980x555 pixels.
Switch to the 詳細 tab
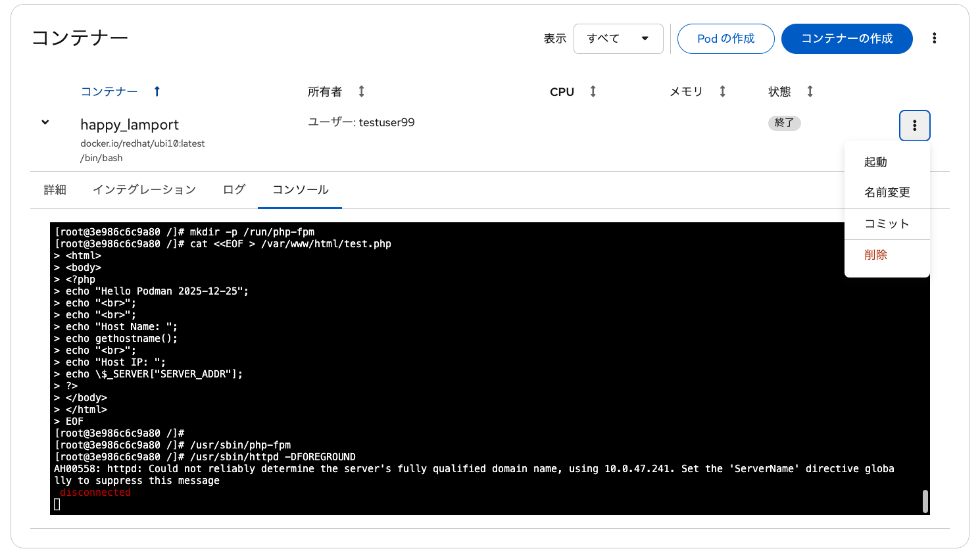point(55,189)
